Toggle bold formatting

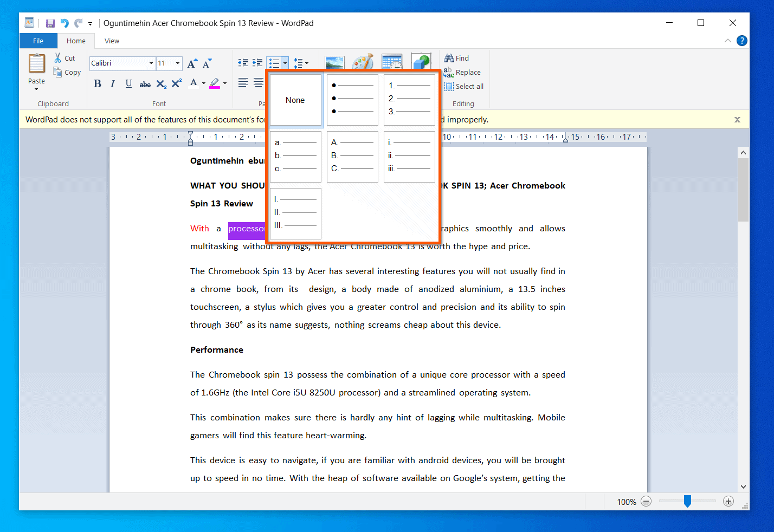pos(97,83)
